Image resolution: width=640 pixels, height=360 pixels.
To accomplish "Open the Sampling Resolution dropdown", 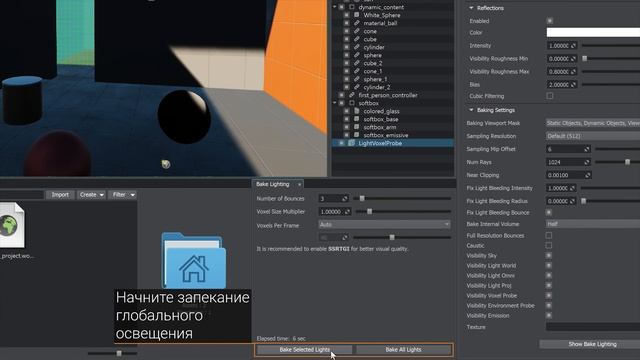I will [593, 136].
